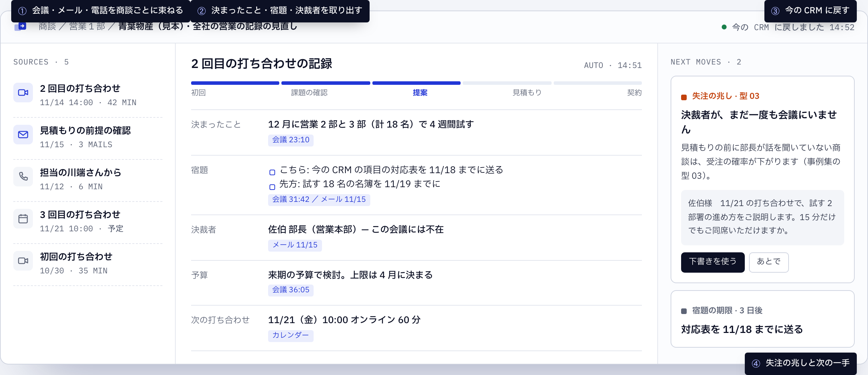Viewport: 868px width, 375px height.
Task: Click the SOURCES · 5 header
Action: point(41,62)
